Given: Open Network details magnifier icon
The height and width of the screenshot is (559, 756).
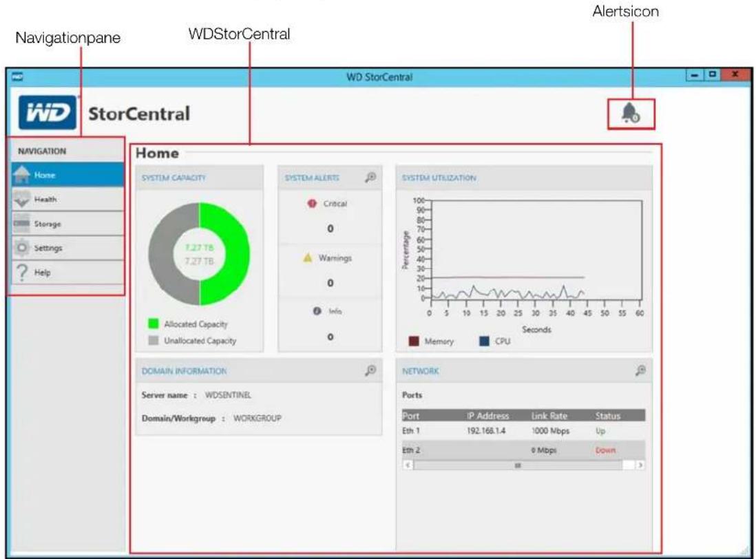Looking at the screenshot, I should coord(640,370).
